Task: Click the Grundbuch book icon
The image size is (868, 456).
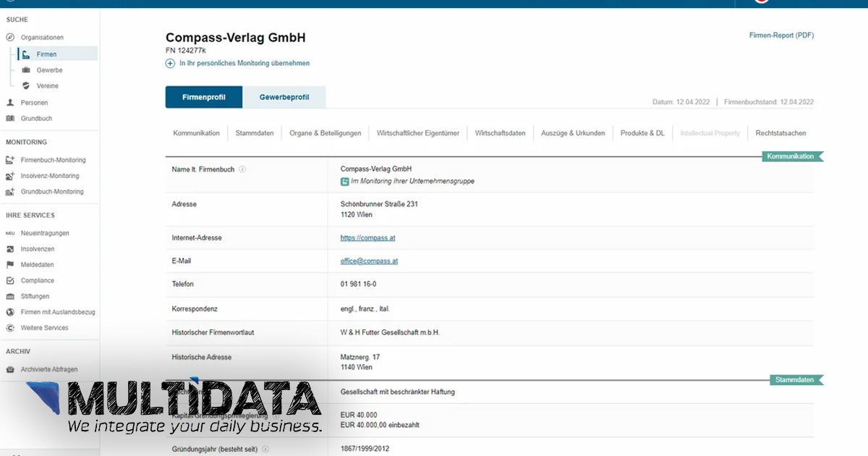Action: click(x=10, y=119)
